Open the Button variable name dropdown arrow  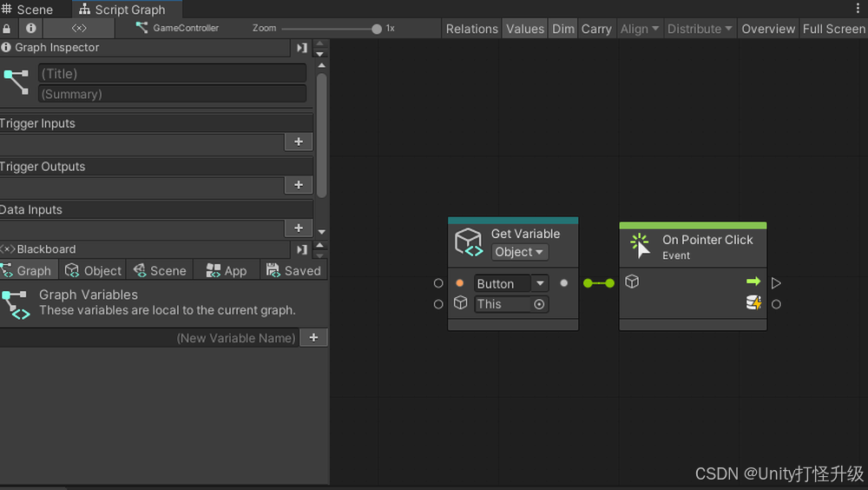pos(540,283)
